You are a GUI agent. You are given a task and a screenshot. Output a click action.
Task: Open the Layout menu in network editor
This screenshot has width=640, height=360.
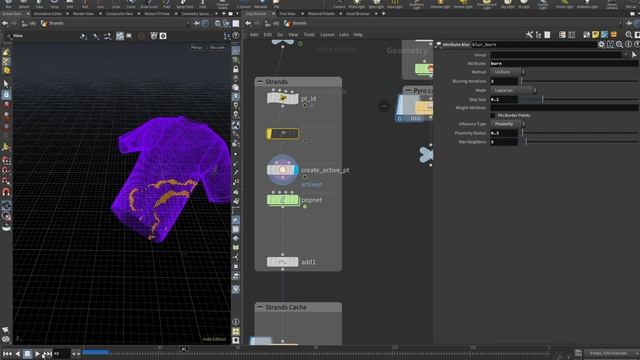tap(327, 35)
